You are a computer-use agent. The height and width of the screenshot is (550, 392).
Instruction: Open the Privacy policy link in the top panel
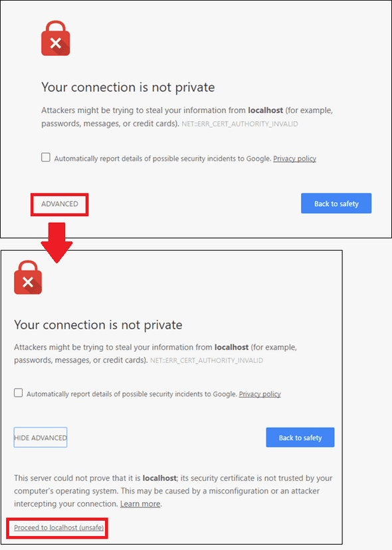[294, 158]
